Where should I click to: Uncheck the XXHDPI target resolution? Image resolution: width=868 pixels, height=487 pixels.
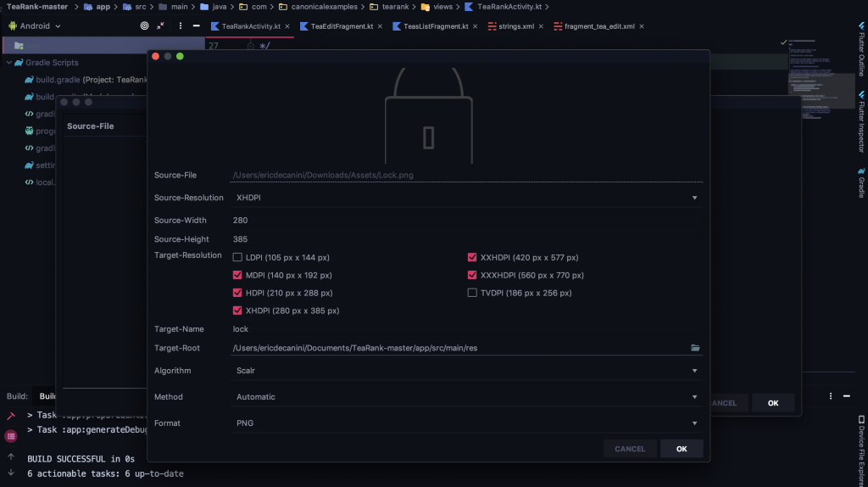point(472,257)
